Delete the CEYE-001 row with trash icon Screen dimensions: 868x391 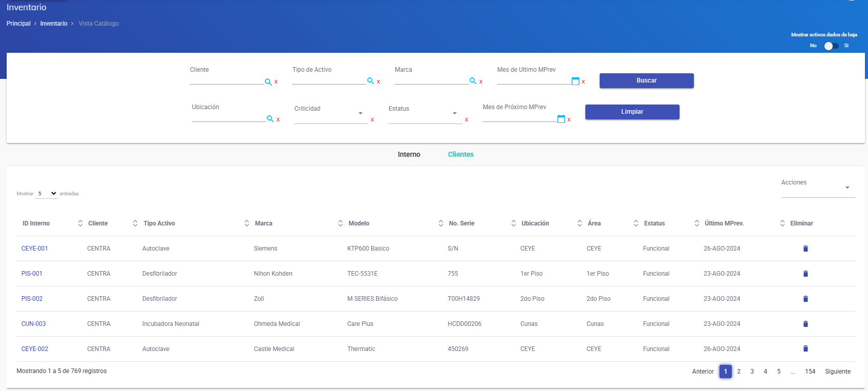[x=805, y=249]
